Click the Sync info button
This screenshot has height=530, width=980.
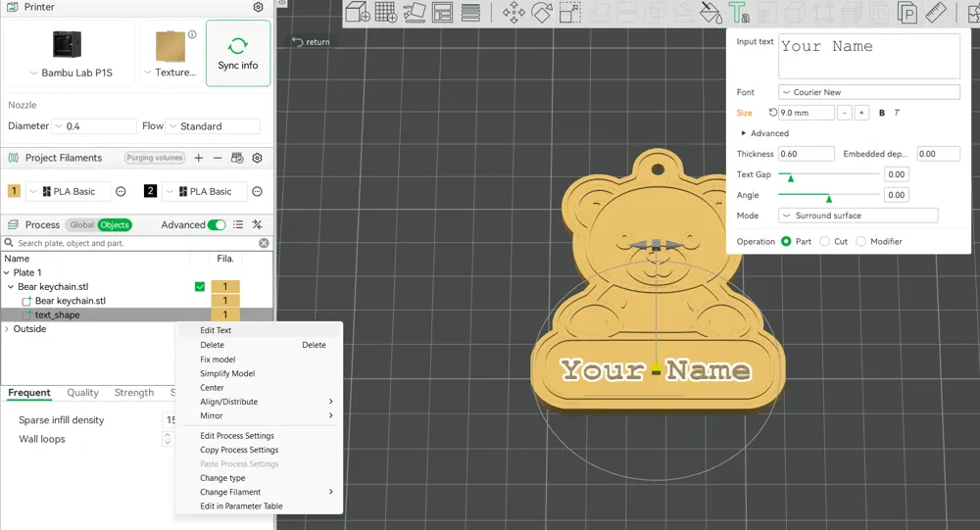(x=238, y=53)
